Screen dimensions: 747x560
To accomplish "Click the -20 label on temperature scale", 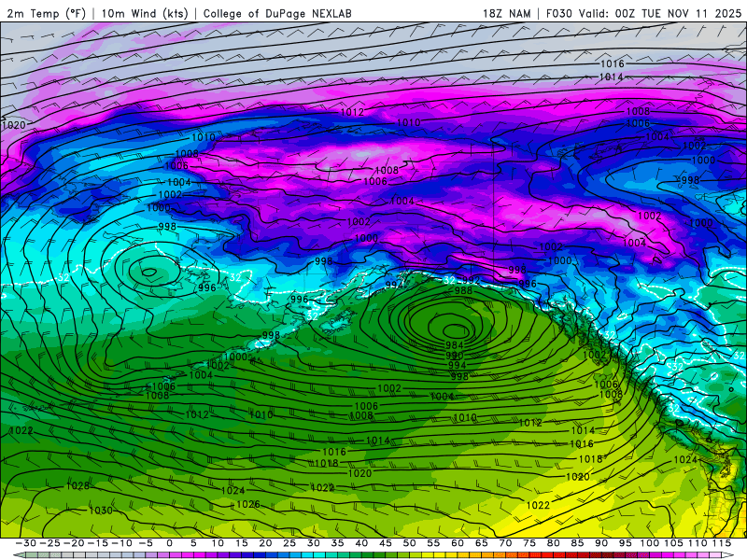I will 74,543.
